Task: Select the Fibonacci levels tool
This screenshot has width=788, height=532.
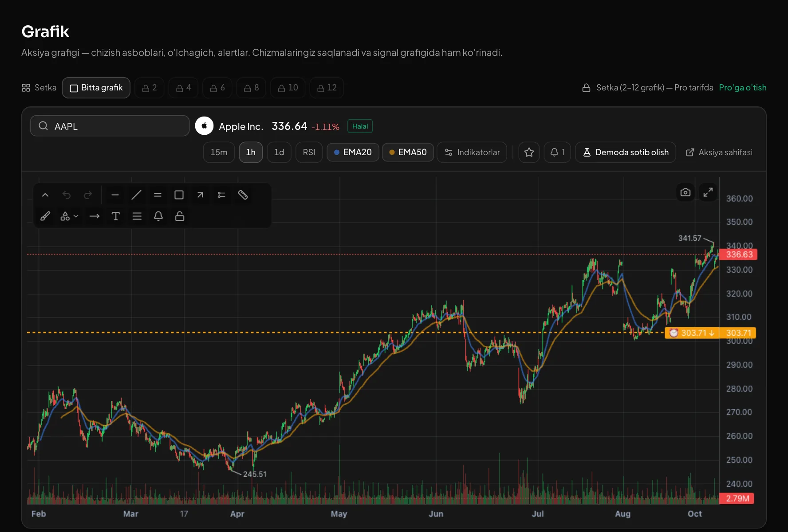Action: pos(221,195)
